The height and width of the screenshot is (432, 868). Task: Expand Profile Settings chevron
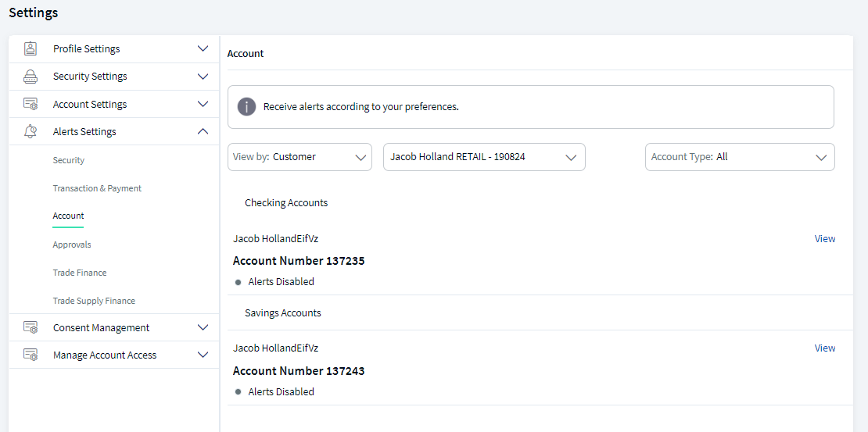pyautogui.click(x=203, y=48)
